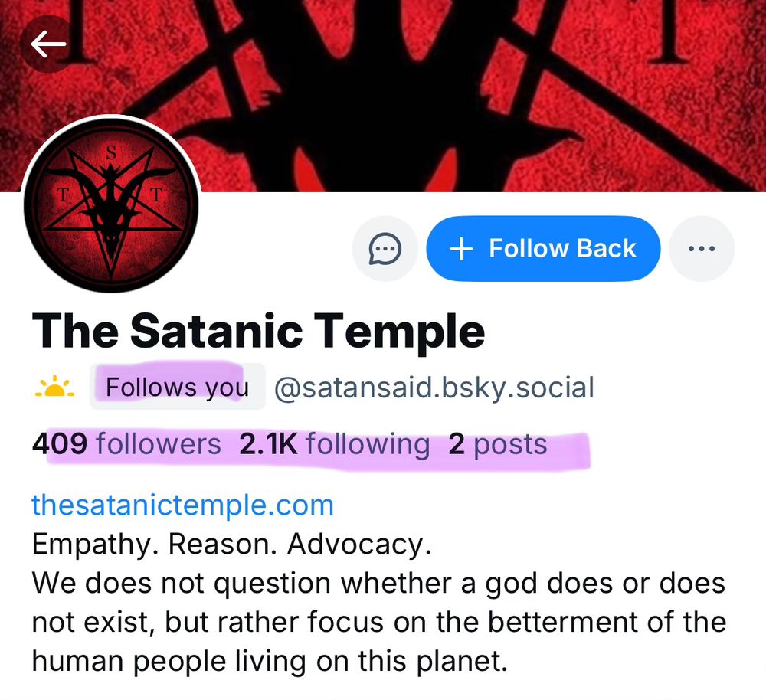Open thesatanictemple.com website link
Image resolution: width=766 pixels, height=700 pixels.
181,505
